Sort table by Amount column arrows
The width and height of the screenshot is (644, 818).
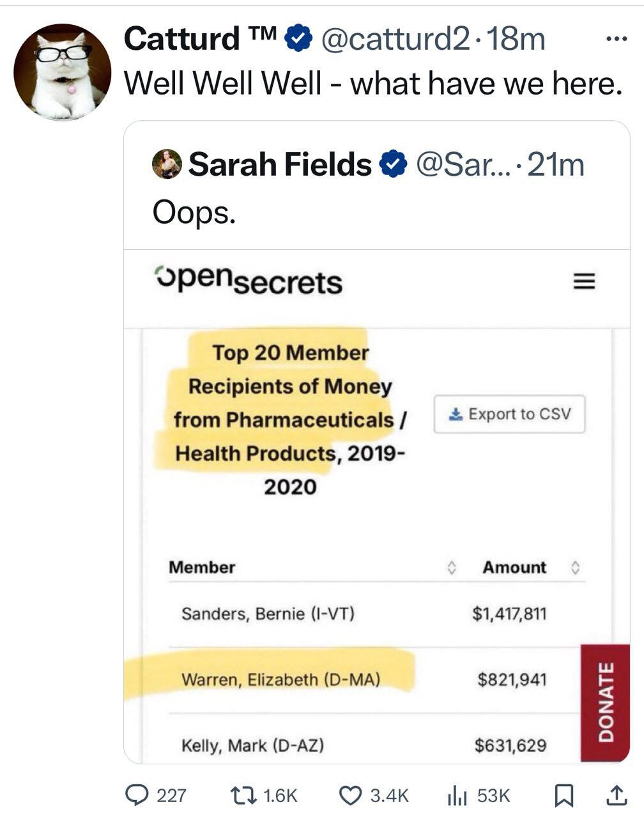pyautogui.click(x=574, y=567)
